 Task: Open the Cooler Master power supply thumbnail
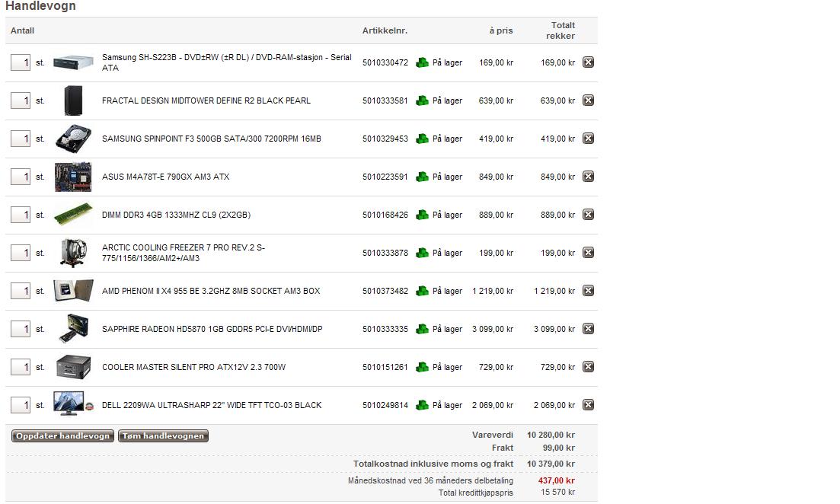point(73,367)
